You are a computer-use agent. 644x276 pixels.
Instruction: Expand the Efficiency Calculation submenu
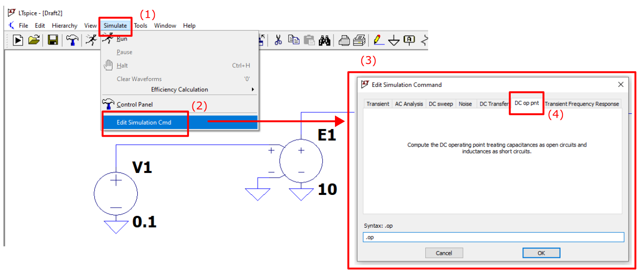click(x=180, y=89)
